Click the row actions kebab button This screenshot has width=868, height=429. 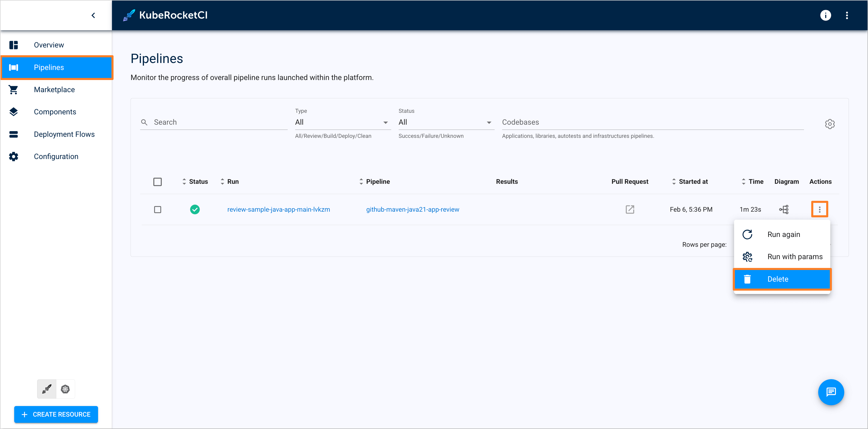(819, 209)
